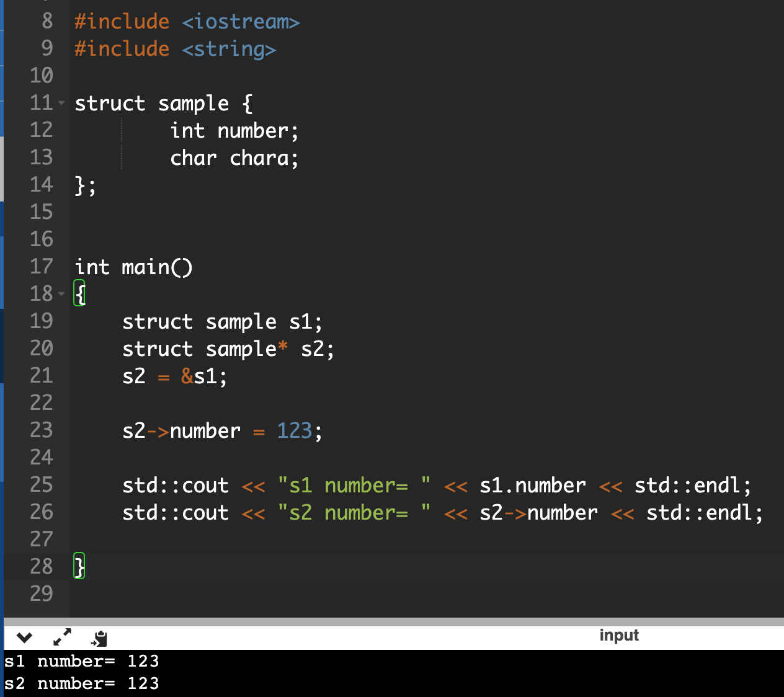Place cursor on the 123 numeric literal
The image size is (784, 697).
point(294,430)
